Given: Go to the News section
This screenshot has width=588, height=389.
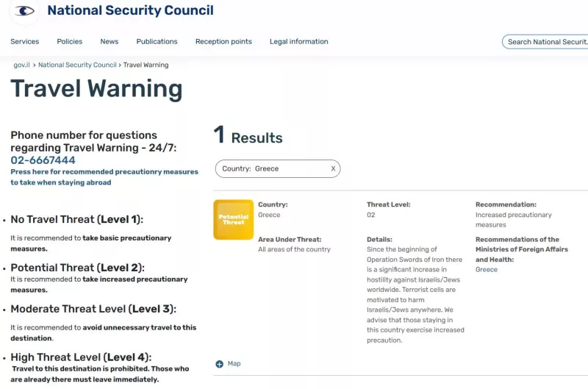Looking at the screenshot, I should click(x=110, y=42).
